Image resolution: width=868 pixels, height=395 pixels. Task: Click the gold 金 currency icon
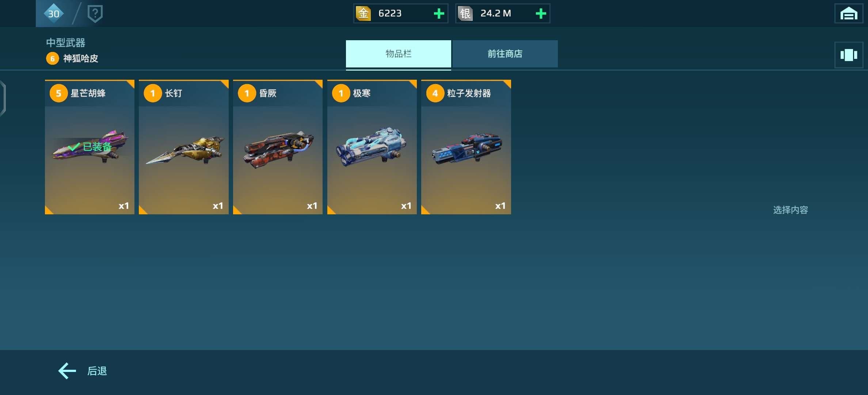coord(363,14)
